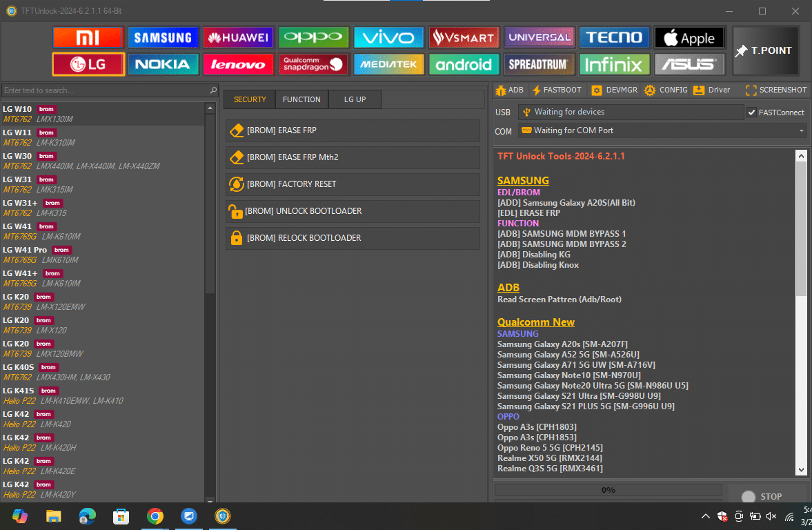
Task: Click the 0% progress bar
Action: (x=607, y=490)
